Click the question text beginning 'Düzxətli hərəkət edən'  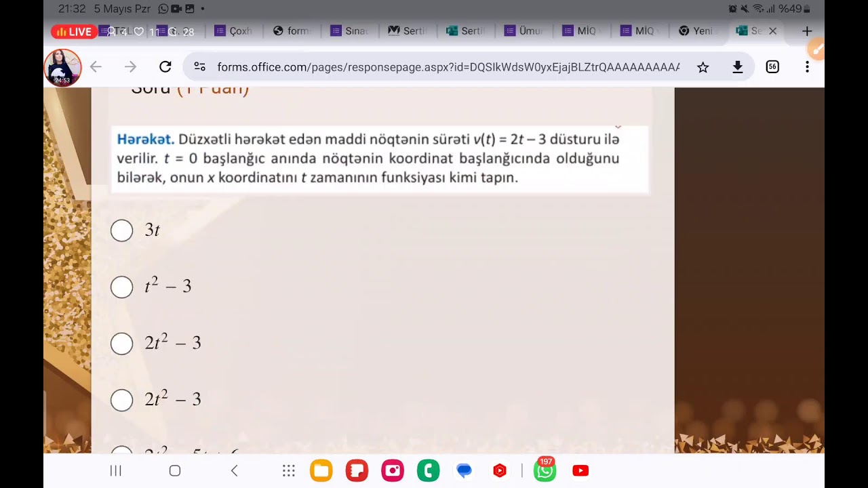click(x=368, y=159)
